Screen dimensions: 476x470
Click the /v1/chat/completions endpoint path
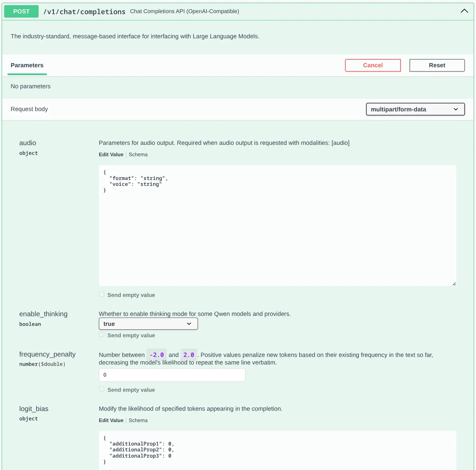point(84,12)
